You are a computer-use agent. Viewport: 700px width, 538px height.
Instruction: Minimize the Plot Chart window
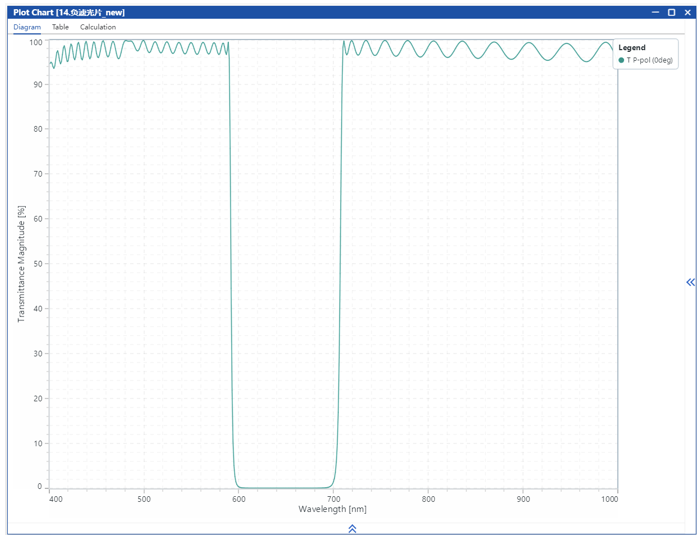click(655, 12)
